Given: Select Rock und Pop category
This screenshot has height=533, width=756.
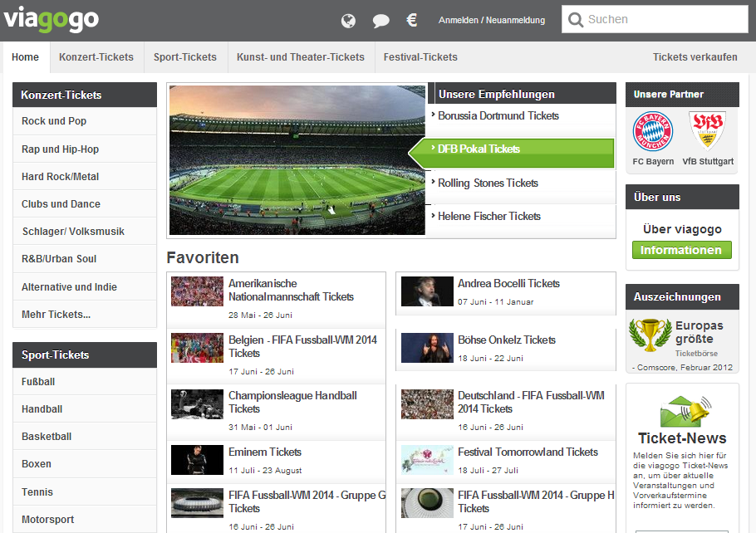Looking at the screenshot, I should 85,121.
